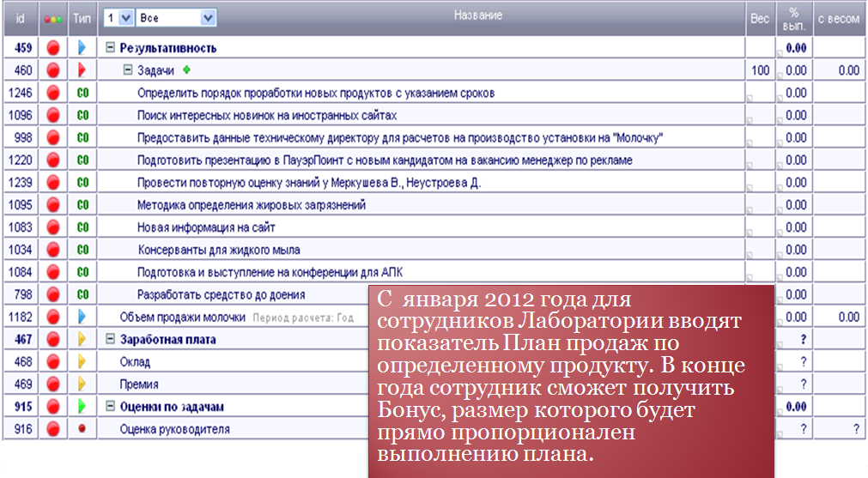
Task: Click the red arrow type icon in row 460
Action: pos(82,70)
